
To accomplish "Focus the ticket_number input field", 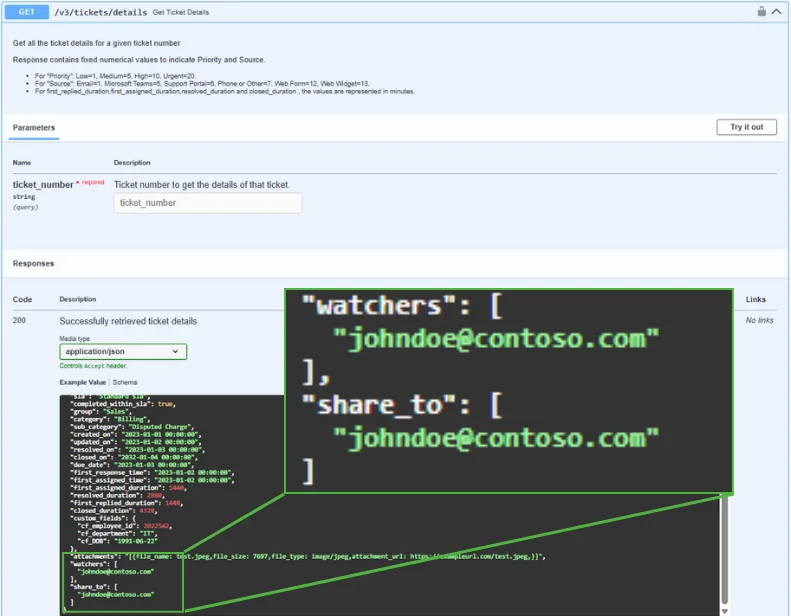I will pos(208,203).
